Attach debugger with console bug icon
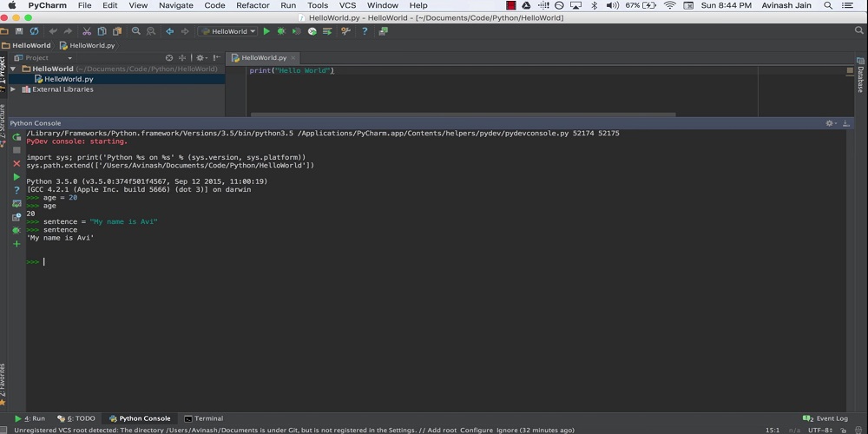The width and height of the screenshot is (868, 434). [16, 230]
